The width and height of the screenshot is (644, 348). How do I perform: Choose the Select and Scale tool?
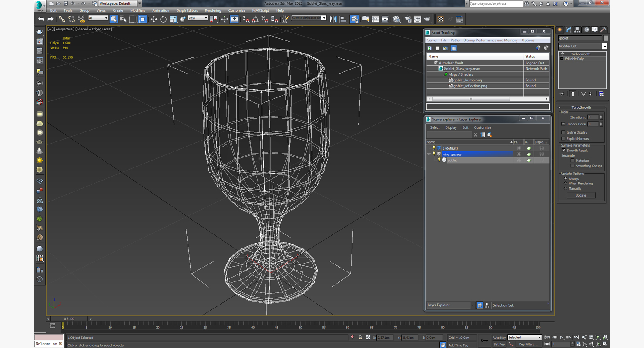173,19
